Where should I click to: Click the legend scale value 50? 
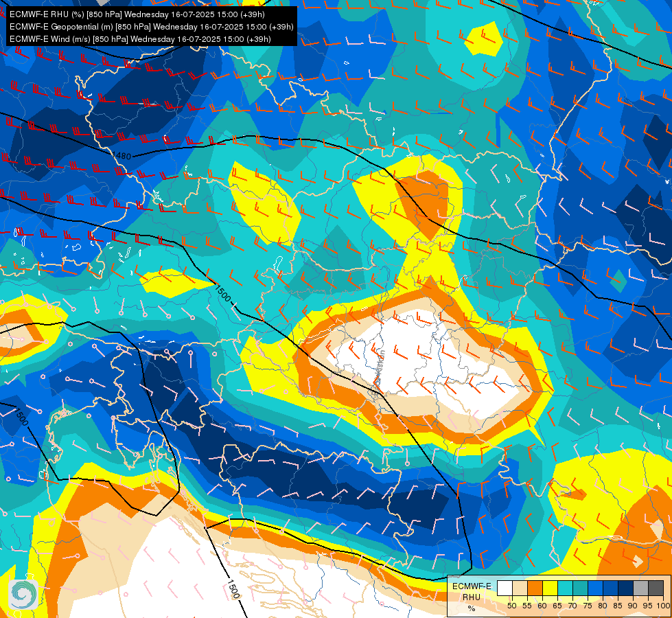click(511, 606)
